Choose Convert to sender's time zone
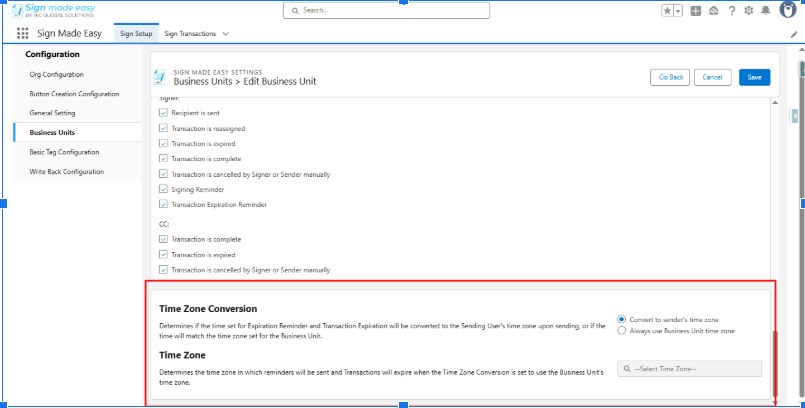This screenshot has width=805, height=408. [x=622, y=319]
